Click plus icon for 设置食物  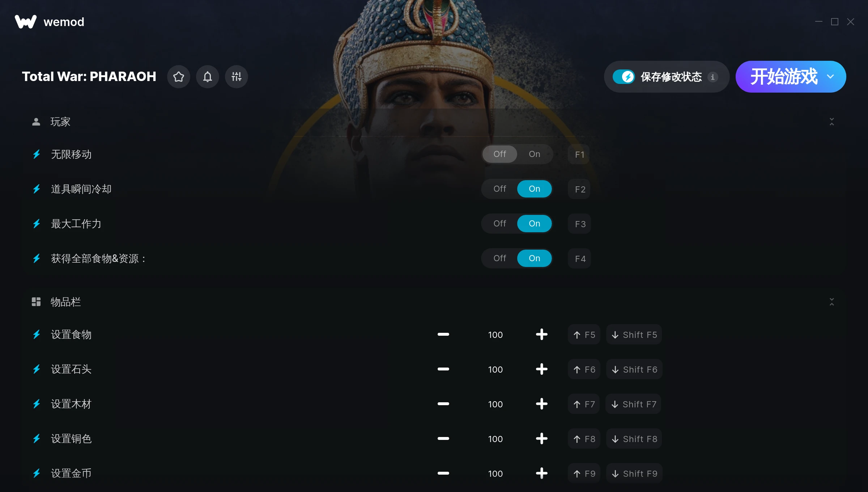[541, 335]
